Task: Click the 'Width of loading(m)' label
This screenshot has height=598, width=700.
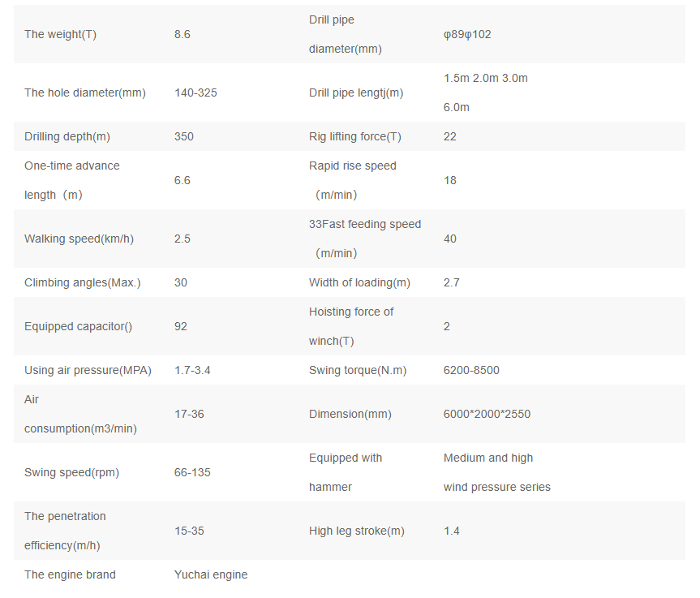Action: click(x=359, y=282)
